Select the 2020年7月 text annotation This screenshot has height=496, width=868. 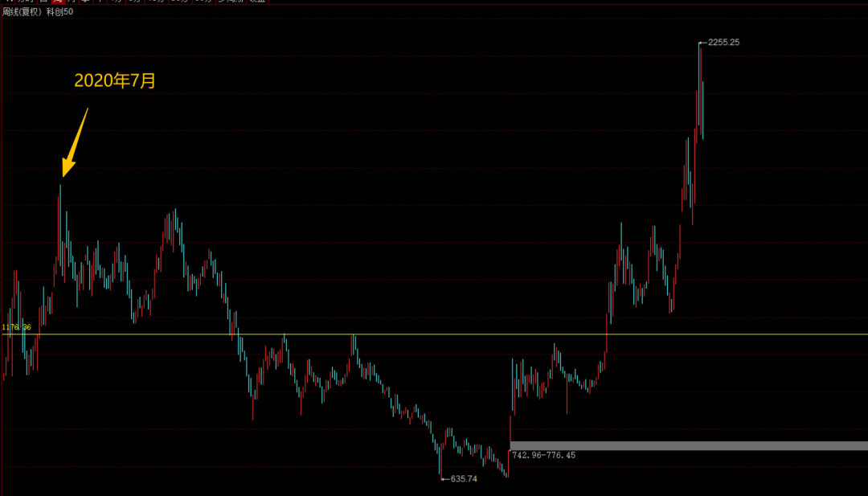coord(115,81)
